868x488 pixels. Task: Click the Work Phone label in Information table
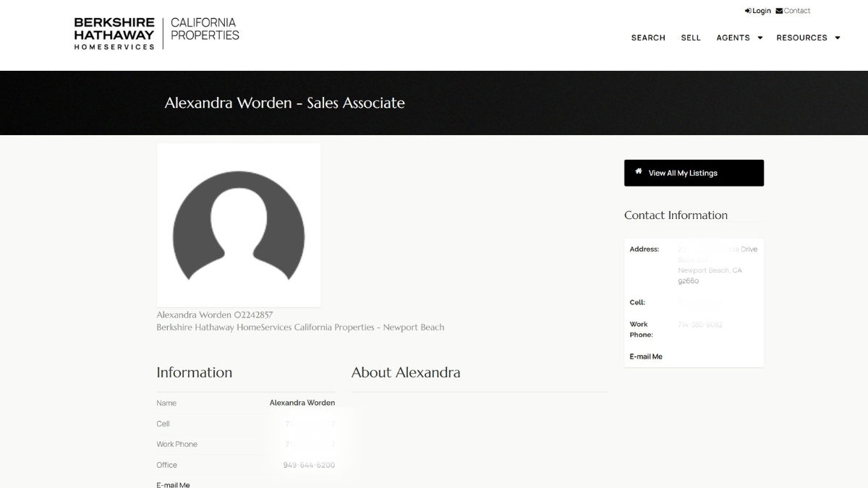tap(176, 444)
